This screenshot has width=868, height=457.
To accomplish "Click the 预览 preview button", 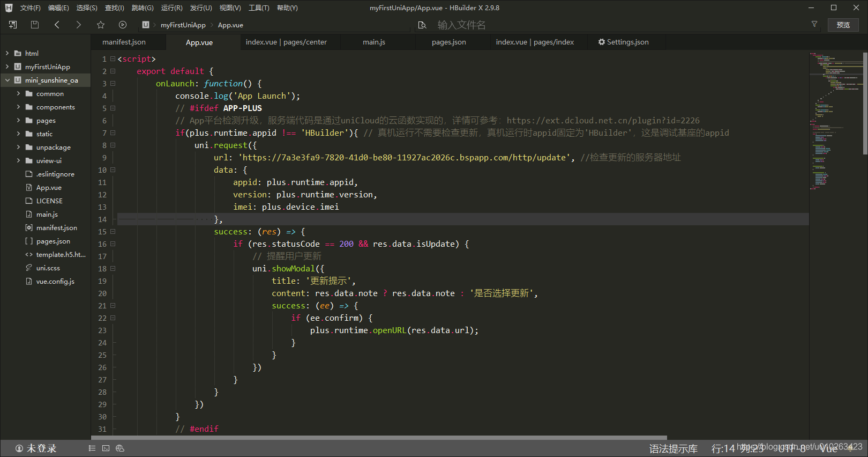I will tap(843, 25).
